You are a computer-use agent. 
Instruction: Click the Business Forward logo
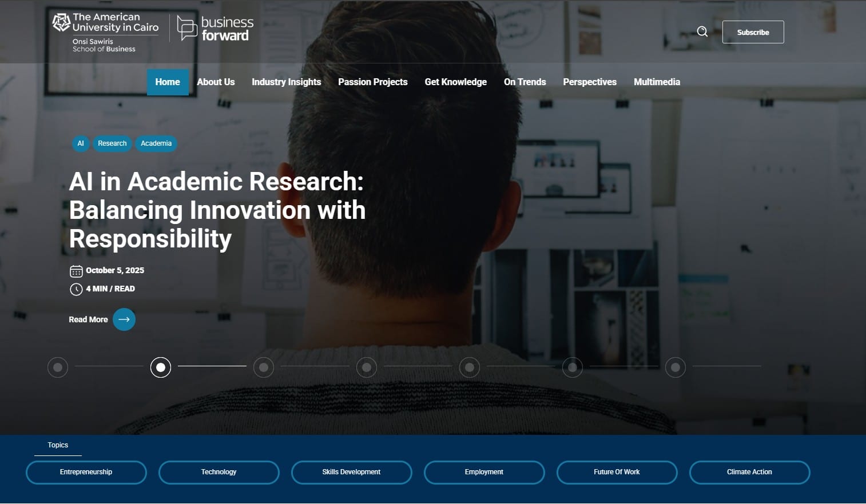215,29
